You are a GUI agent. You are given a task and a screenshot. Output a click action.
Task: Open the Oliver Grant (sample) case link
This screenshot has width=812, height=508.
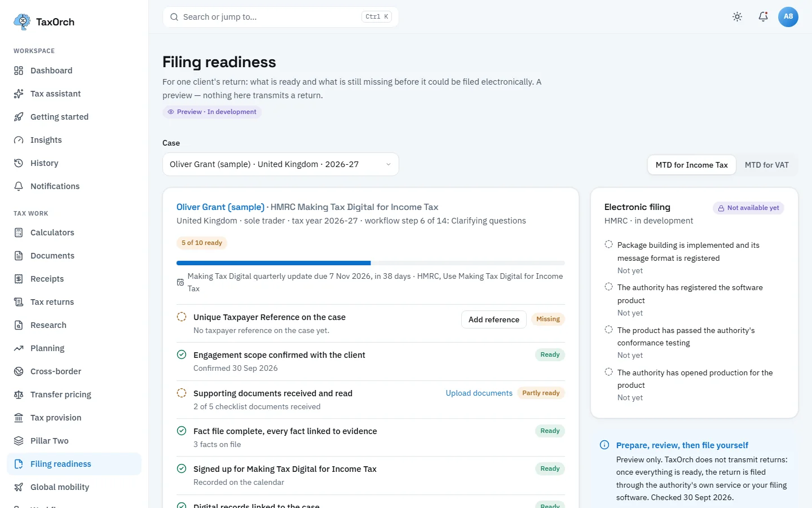coord(220,207)
